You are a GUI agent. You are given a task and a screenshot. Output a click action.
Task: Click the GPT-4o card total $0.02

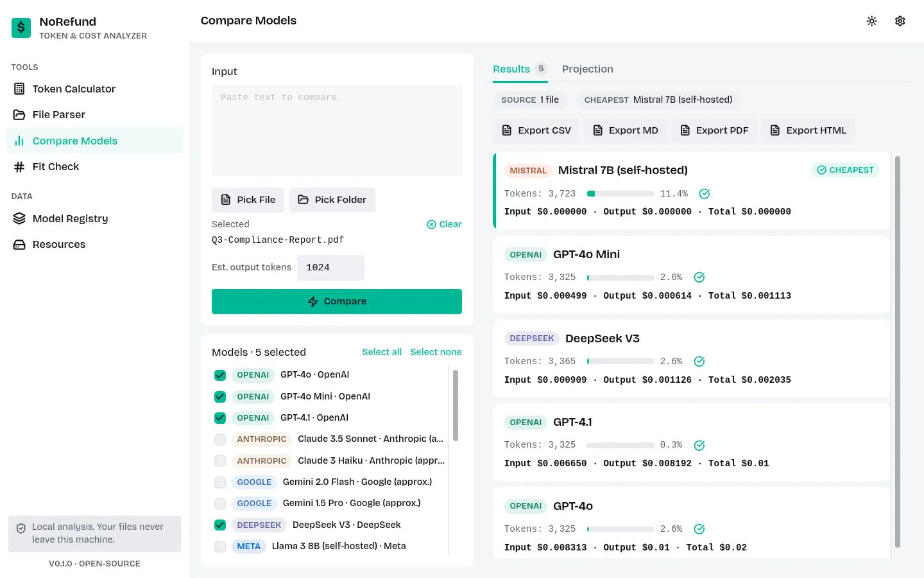[x=717, y=548]
